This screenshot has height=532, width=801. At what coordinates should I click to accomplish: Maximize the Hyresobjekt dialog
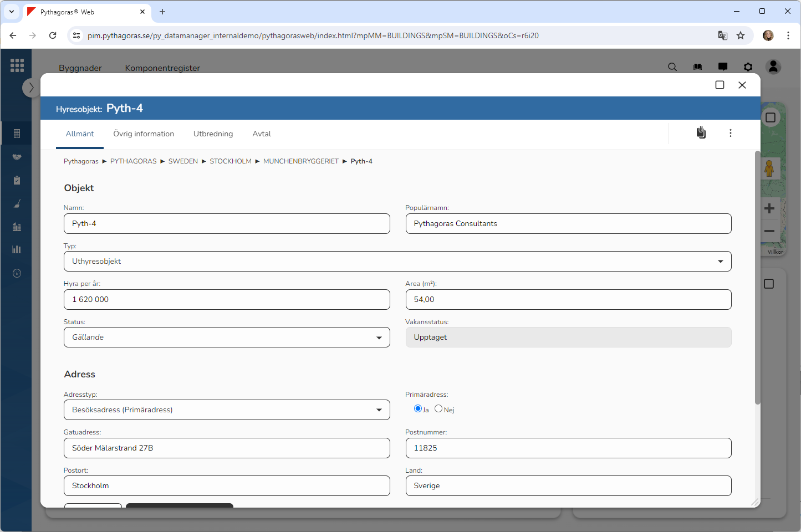point(720,85)
